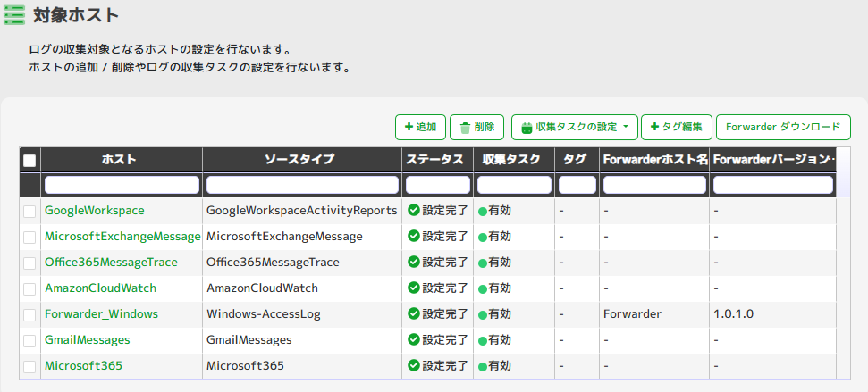
Task: Sort by the ホスト column header
Action: 122,159
